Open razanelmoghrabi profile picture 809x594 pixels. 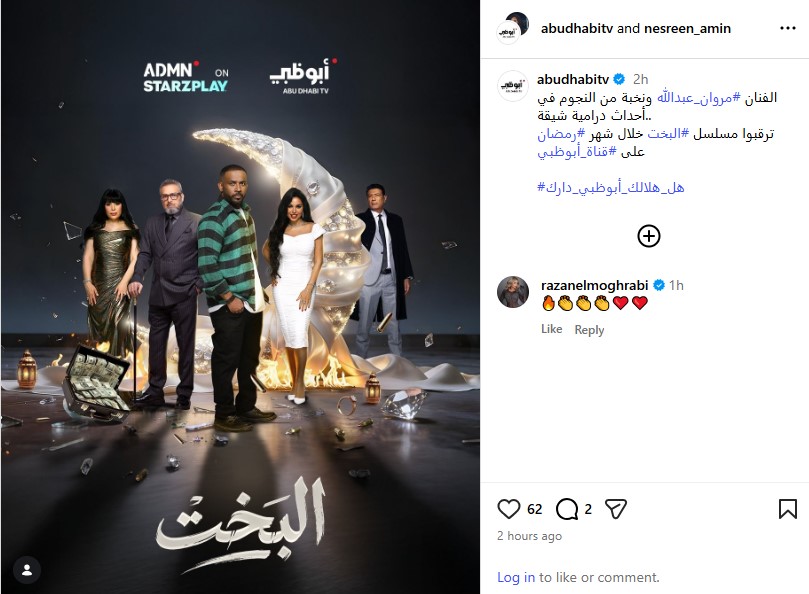513,292
